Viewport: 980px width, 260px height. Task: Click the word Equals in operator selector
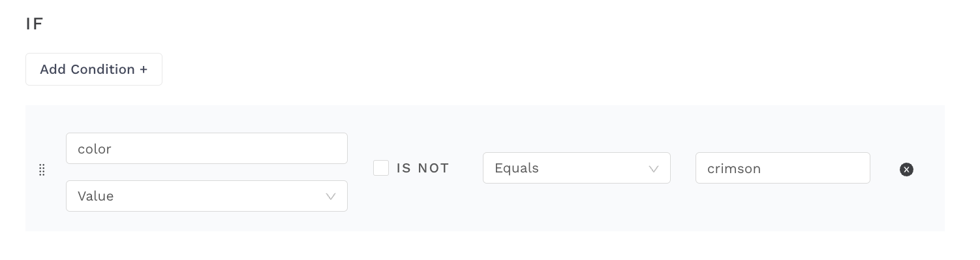click(x=517, y=169)
